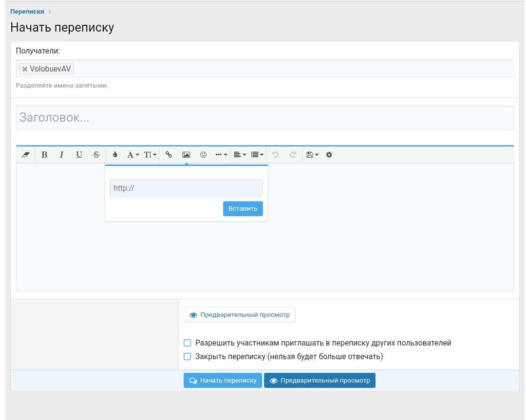
Task: Click the dark blue Предварительный просмотр button
Action: click(319, 381)
